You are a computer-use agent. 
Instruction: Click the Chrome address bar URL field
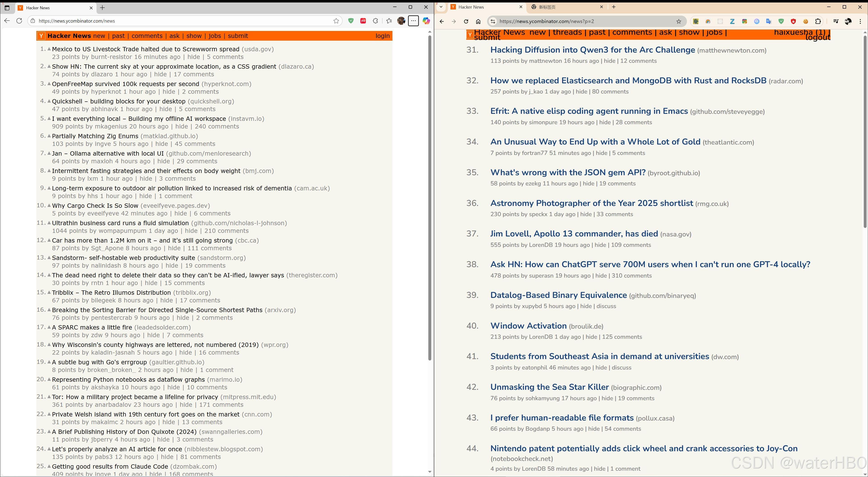click(586, 22)
